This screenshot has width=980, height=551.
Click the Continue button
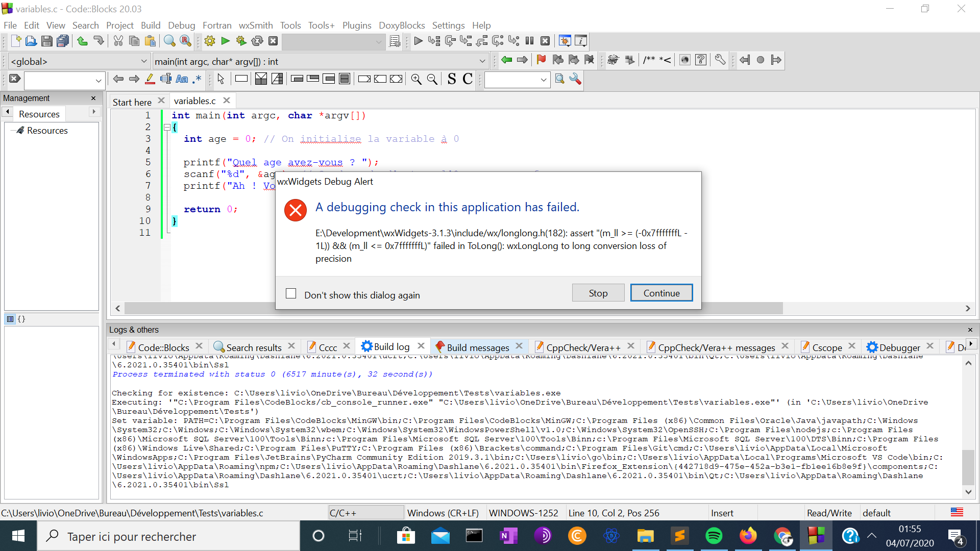[x=661, y=293]
